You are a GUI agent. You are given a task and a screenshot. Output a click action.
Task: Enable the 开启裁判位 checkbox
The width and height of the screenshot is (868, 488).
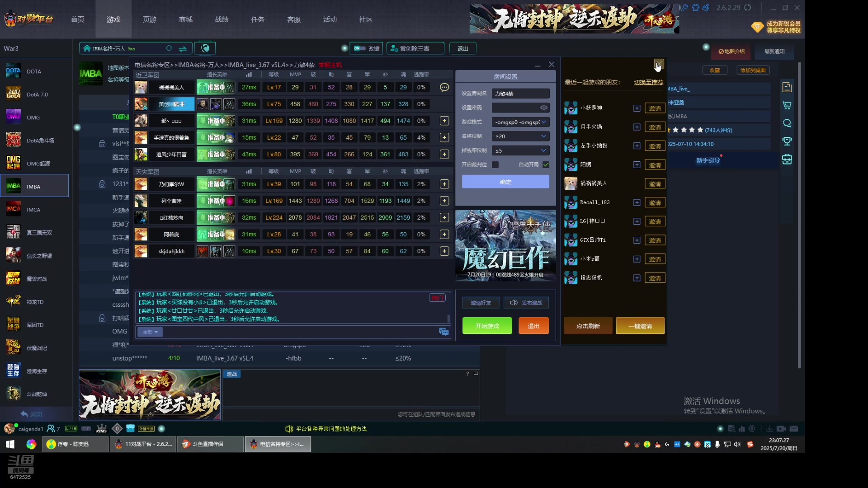(495, 165)
